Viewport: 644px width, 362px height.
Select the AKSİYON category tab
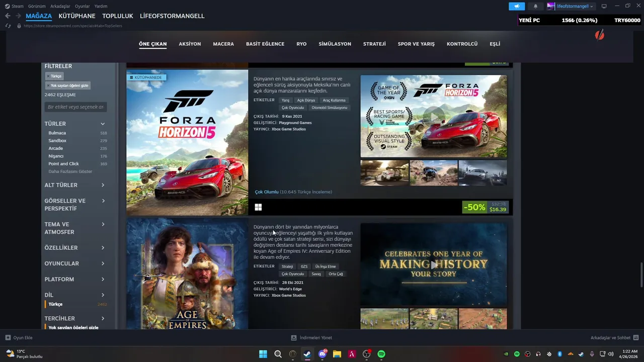(x=190, y=44)
